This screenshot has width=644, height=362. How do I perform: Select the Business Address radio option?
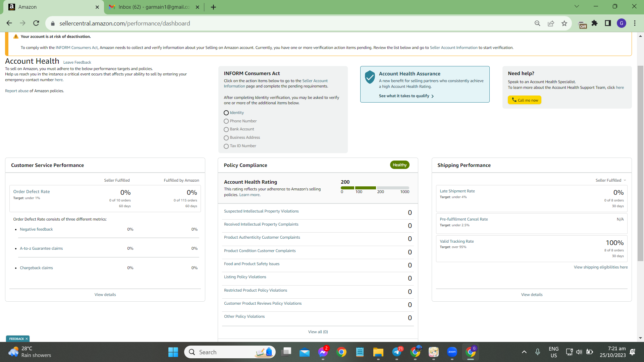[x=226, y=138]
